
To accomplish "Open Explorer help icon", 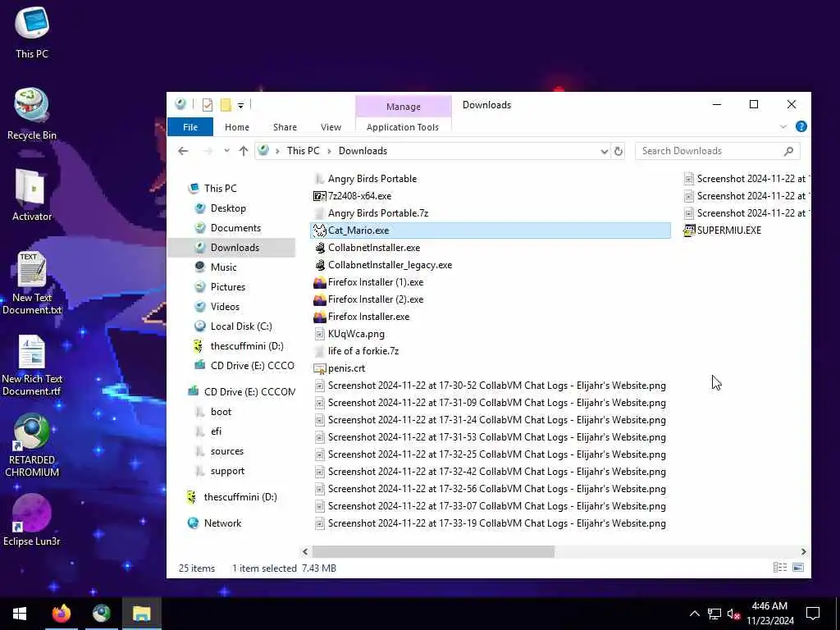I will (801, 126).
